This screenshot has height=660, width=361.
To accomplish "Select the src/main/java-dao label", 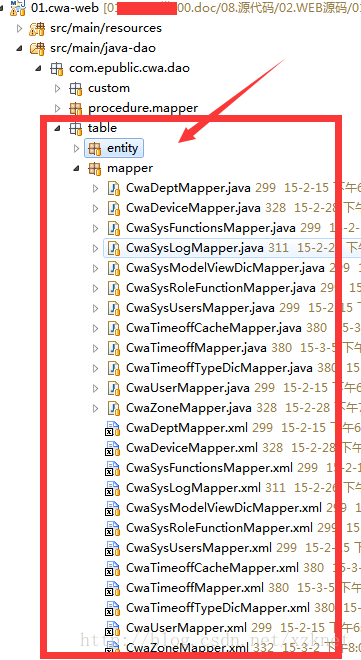I will pos(103,48).
